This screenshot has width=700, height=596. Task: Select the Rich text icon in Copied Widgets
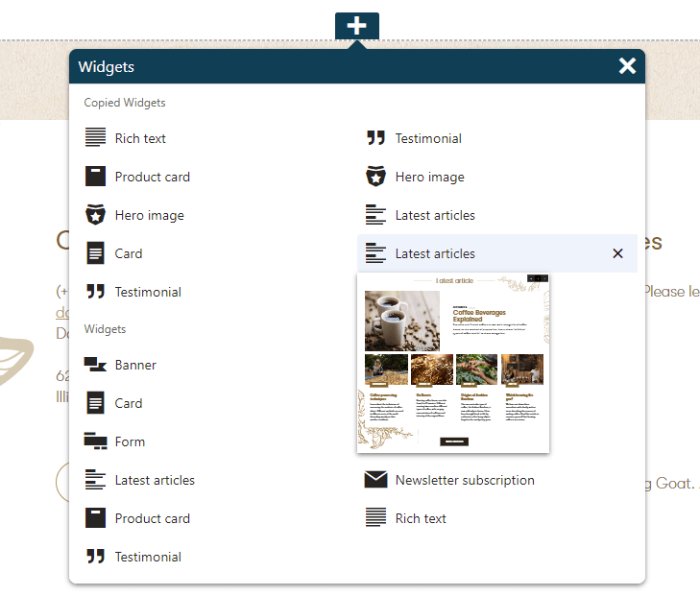pyautogui.click(x=95, y=137)
